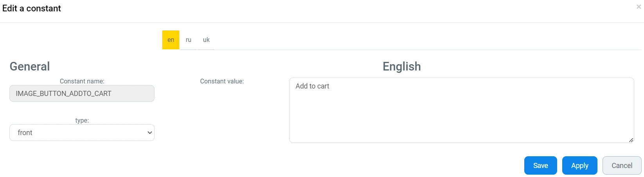Click the General section heading
Screen dimensions: 644x177
[30, 67]
